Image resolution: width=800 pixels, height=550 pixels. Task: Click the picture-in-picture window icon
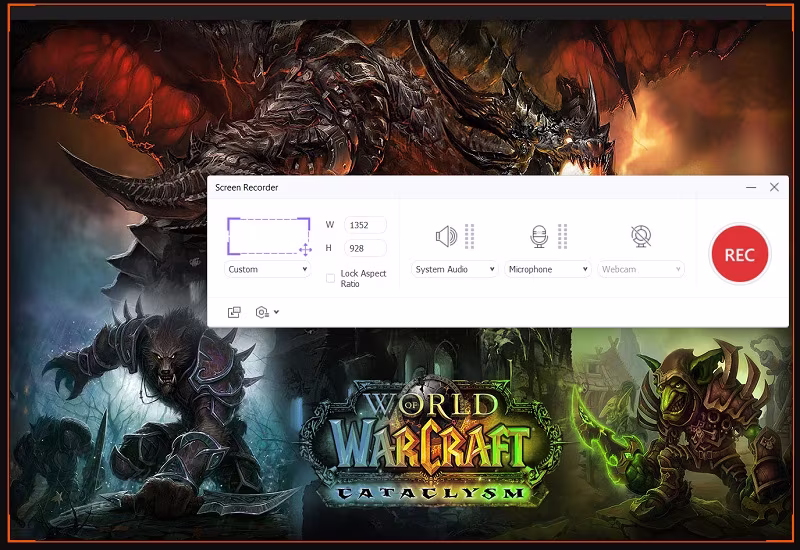[234, 312]
